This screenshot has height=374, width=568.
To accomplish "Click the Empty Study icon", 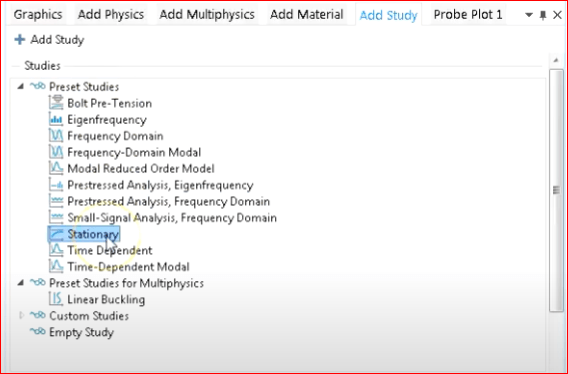I will click(x=38, y=332).
